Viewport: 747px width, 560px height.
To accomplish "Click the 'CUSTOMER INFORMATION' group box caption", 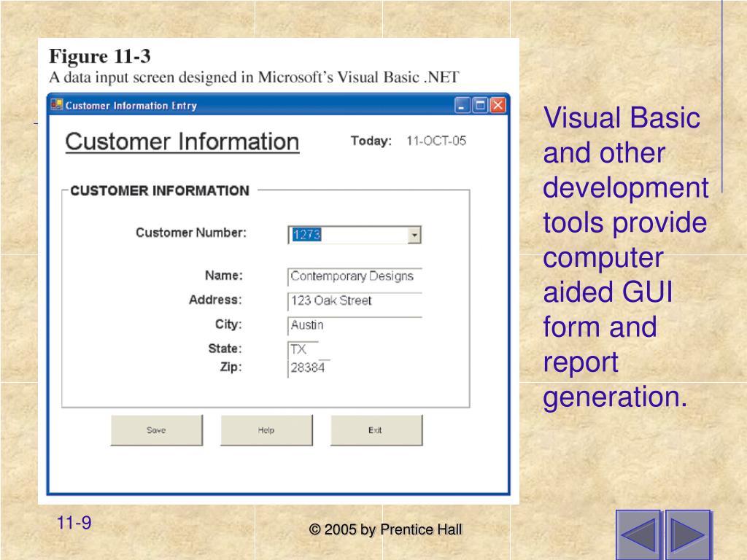I will (160, 191).
